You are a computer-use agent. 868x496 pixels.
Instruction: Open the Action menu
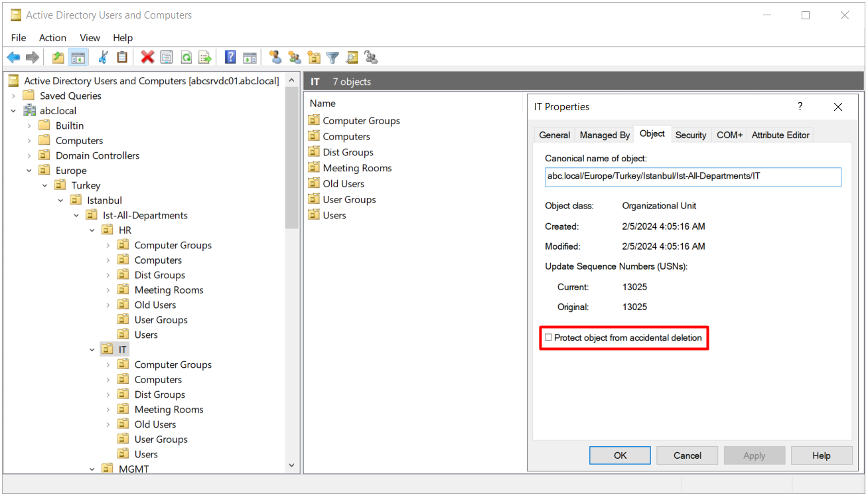pyautogui.click(x=52, y=38)
